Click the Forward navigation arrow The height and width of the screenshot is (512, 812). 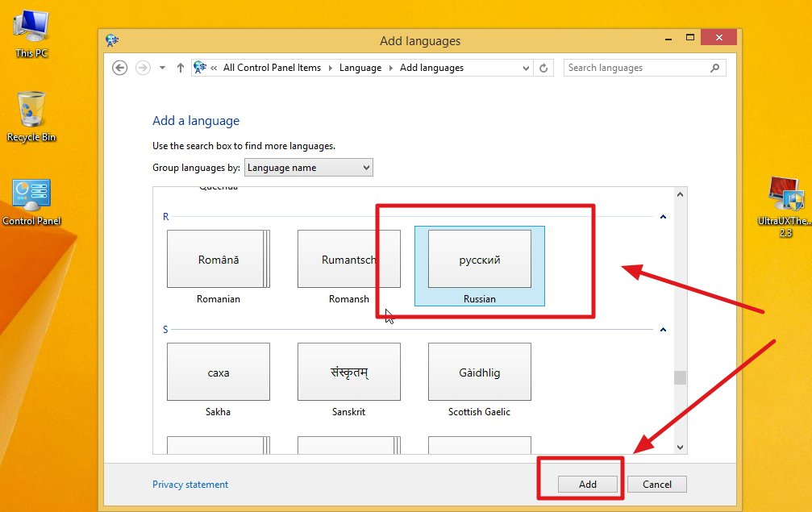[143, 68]
